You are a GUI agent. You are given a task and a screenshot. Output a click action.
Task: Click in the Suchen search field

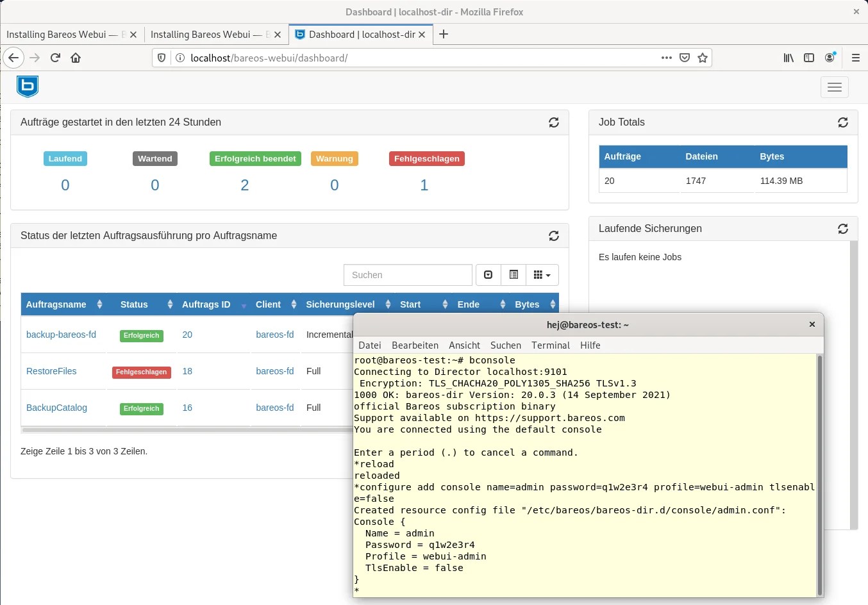408,275
